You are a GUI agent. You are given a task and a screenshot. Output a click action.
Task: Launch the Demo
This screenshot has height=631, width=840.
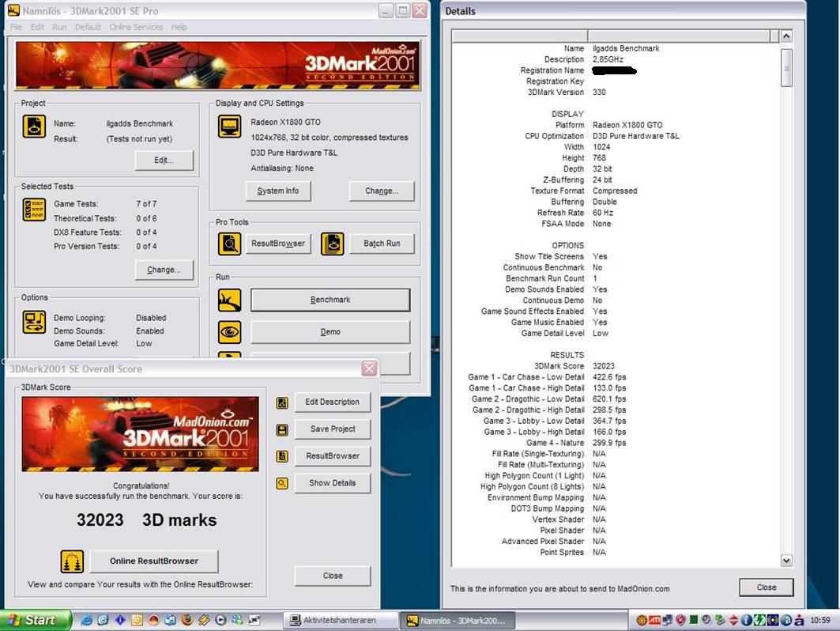(x=330, y=332)
